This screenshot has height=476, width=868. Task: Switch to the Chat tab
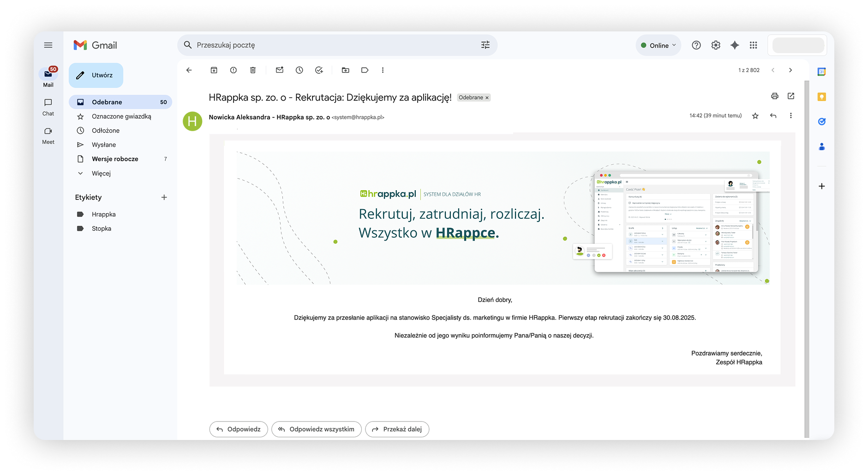48,107
